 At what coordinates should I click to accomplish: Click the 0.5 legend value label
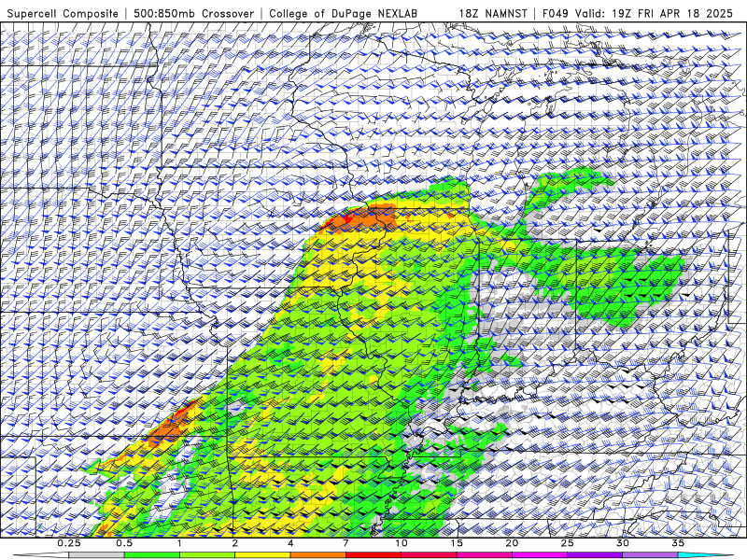[124, 543]
